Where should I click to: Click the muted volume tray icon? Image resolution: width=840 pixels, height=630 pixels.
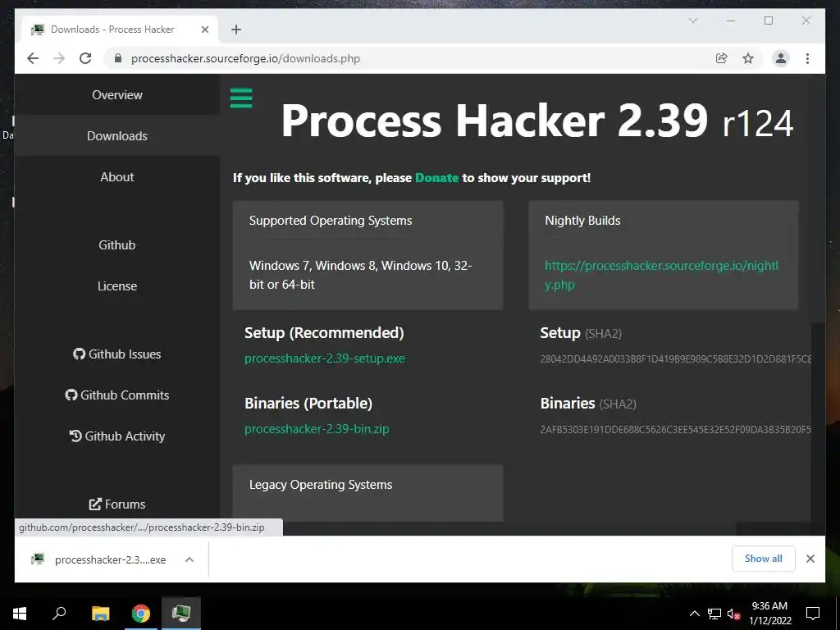click(x=733, y=614)
